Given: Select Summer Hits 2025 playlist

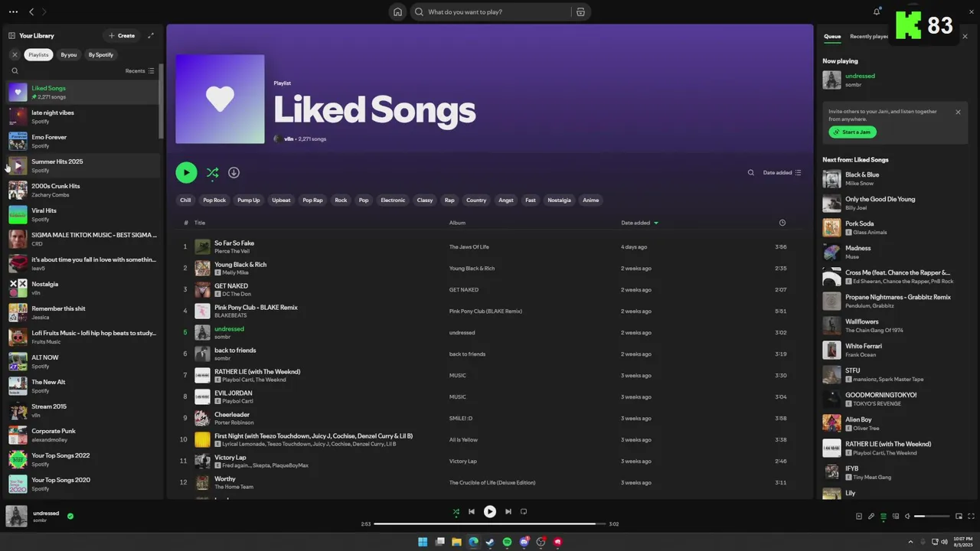Looking at the screenshot, I should click(x=83, y=165).
